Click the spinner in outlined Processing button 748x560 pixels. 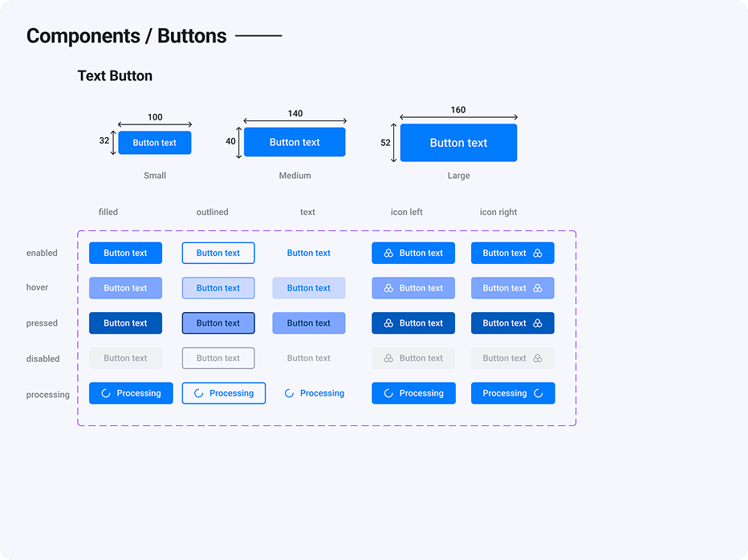(198, 393)
